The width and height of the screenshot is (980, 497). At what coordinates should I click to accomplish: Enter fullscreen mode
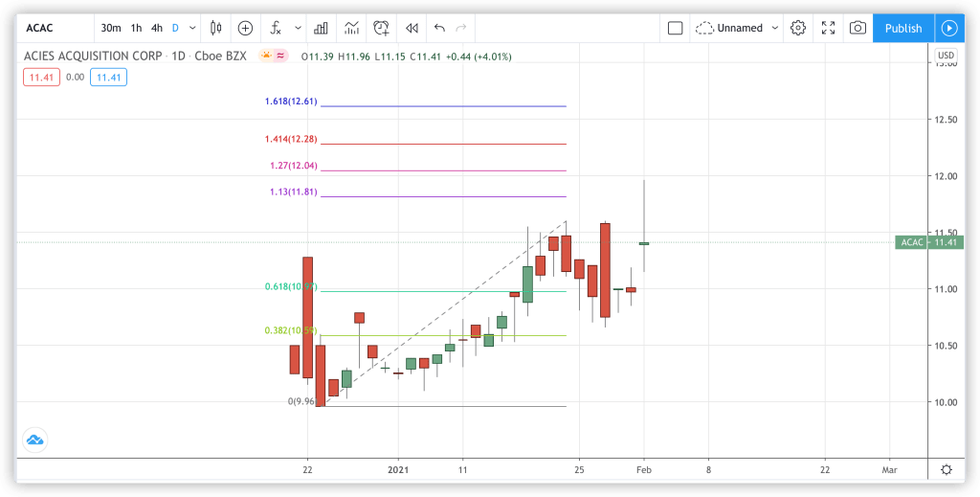(x=828, y=28)
